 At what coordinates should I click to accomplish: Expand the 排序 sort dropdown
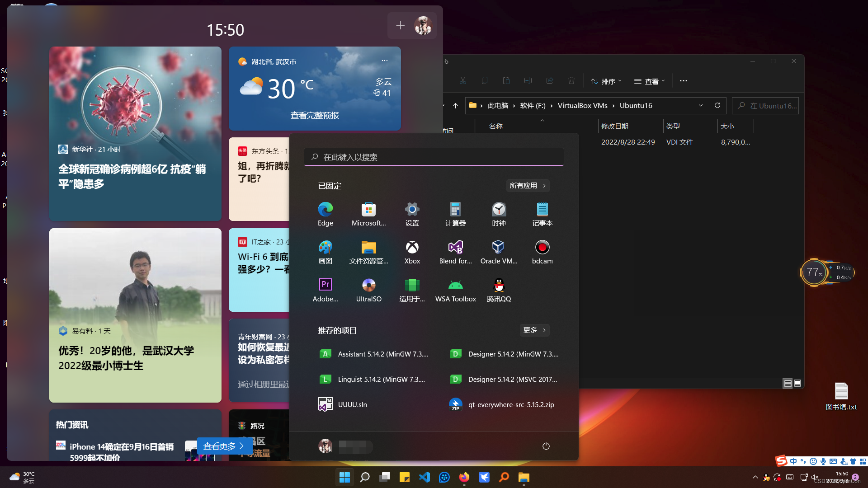tap(606, 81)
